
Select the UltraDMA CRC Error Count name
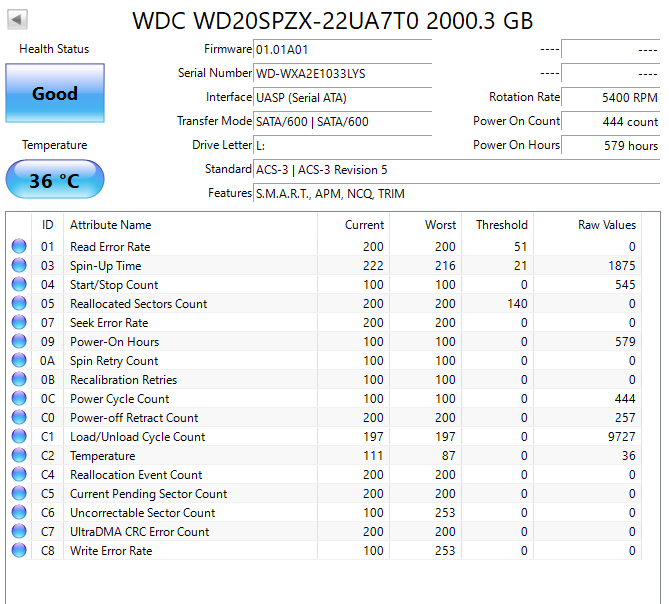(x=140, y=532)
